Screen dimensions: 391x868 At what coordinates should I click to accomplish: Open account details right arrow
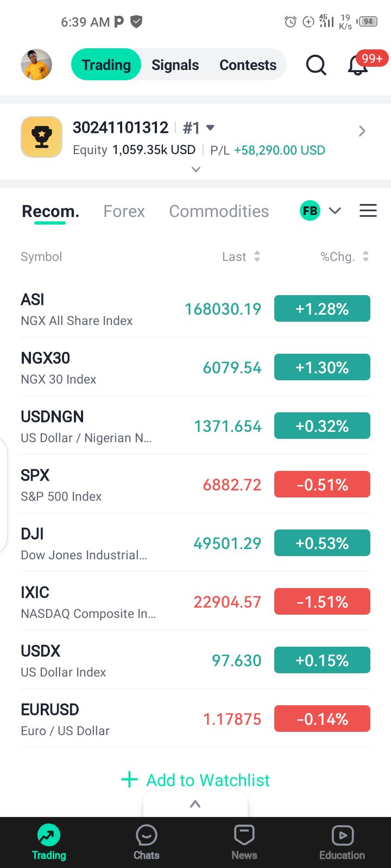click(362, 131)
